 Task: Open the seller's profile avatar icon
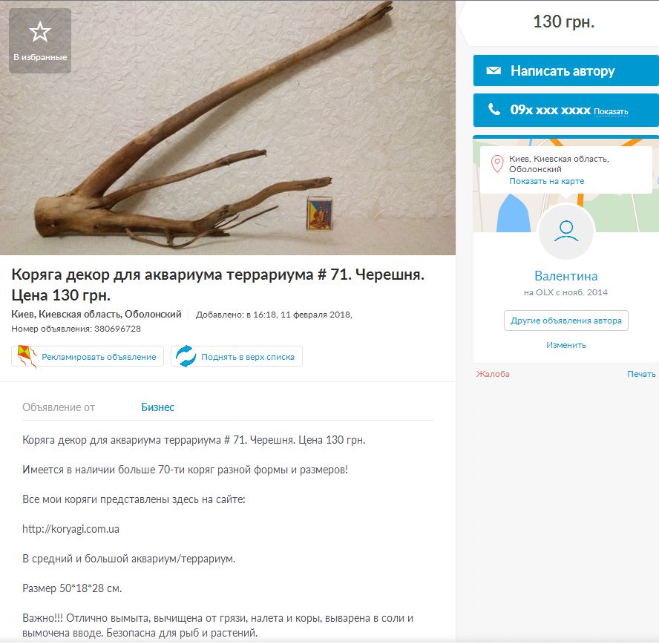[566, 231]
